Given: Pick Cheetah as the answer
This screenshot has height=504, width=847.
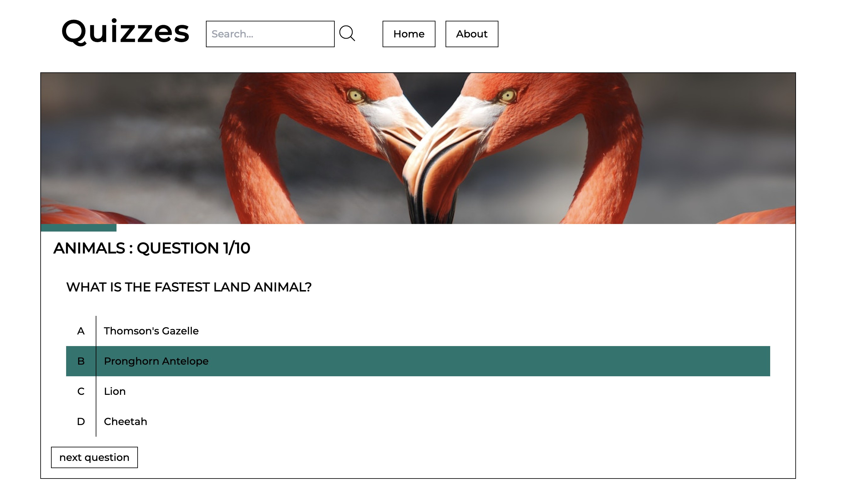Looking at the screenshot, I should coord(125,422).
